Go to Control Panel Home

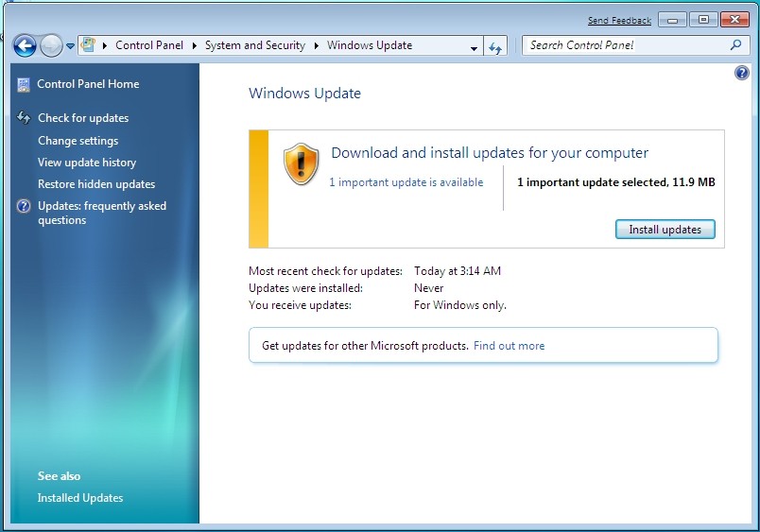pos(88,84)
